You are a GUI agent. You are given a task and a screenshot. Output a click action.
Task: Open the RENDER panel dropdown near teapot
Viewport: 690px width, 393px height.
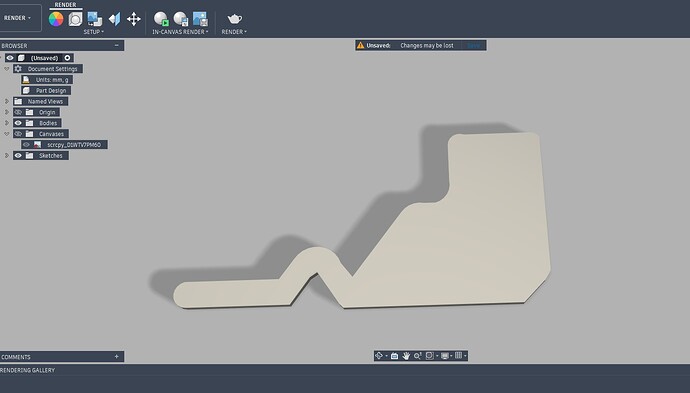click(x=234, y=32)
